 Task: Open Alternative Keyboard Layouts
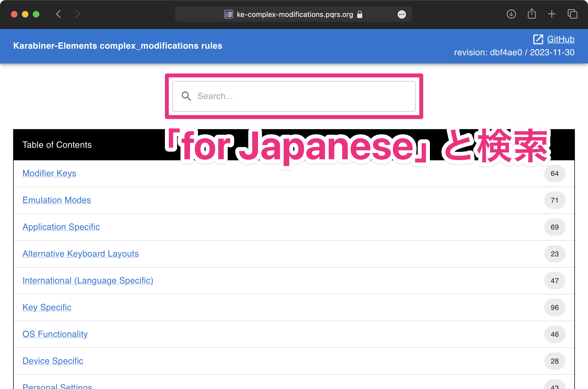click(81, 254)
